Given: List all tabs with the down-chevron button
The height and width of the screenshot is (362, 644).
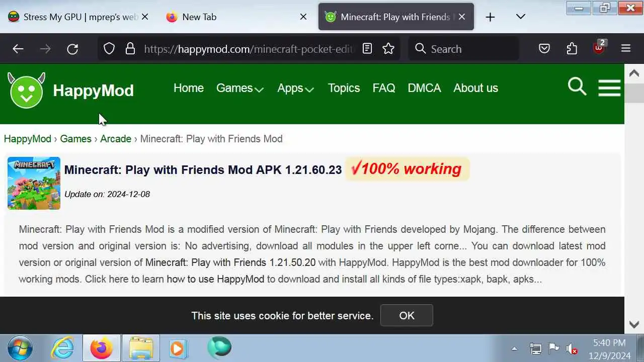Looking at the screenshot, I should [x=521, y=17].
